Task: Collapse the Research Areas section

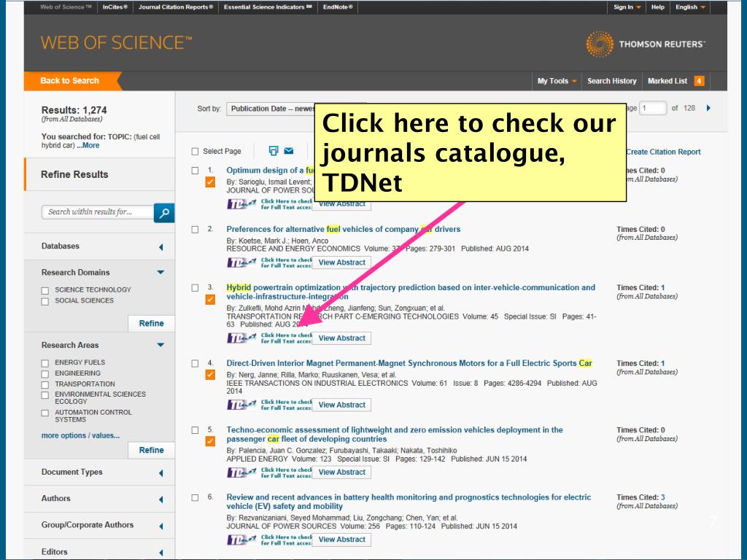Action: coord(160,345)
